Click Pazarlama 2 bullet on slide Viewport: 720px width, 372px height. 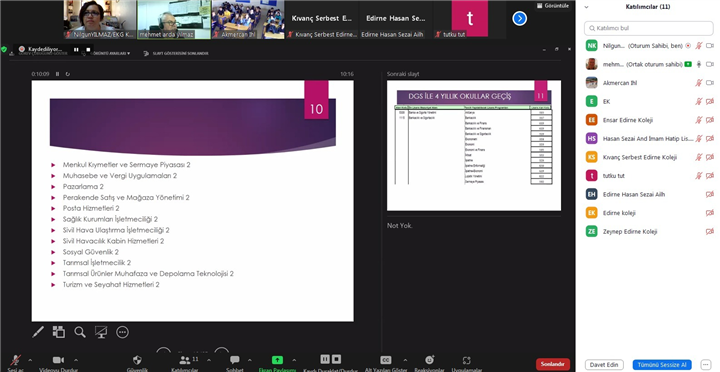[83, 186]
